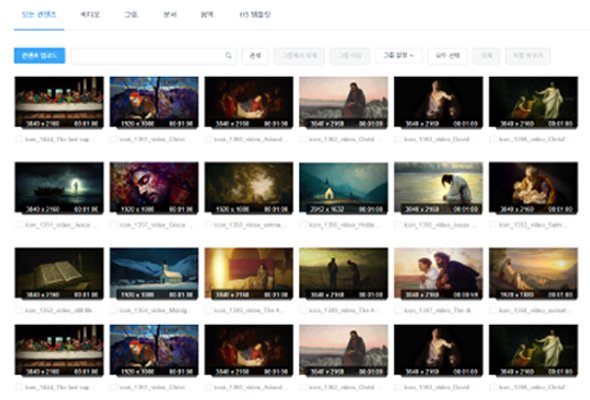The image size is (590, 400).
Task: Tick the checkbox for icon_1358_video_emma
Action: pyautogui.click(x=208, y=225)
